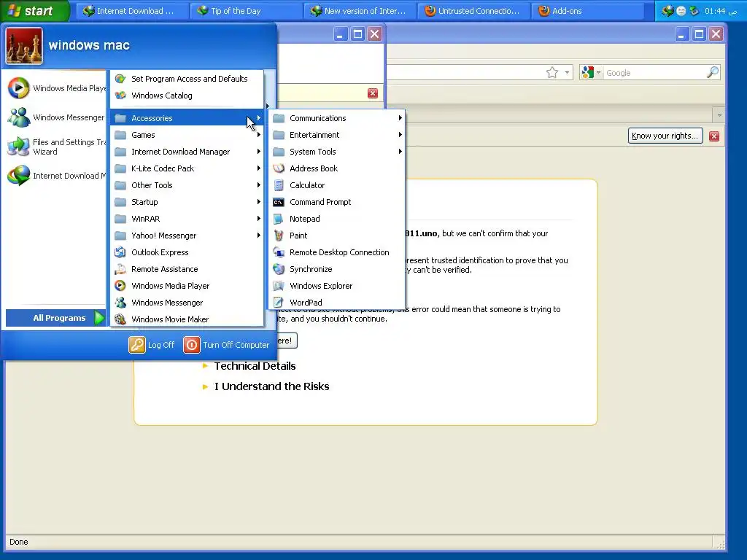Expand the Games folder submenu
This screenshot has height=560, width=747.
pyautogui.click(x=187, y=135)
